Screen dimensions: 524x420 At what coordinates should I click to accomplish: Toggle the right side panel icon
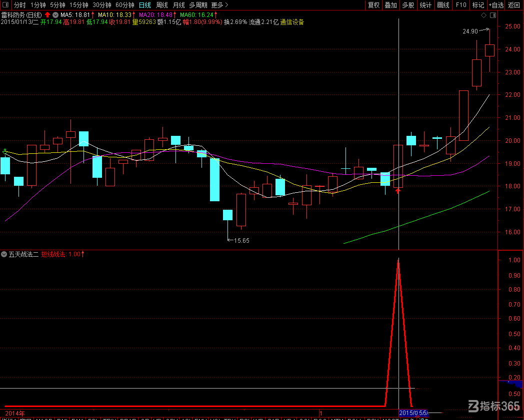pyautogui.click(x=493, y=15)
